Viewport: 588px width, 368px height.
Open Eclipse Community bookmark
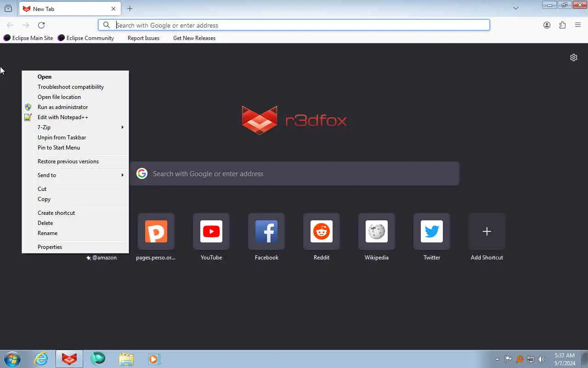pos(86,38)
